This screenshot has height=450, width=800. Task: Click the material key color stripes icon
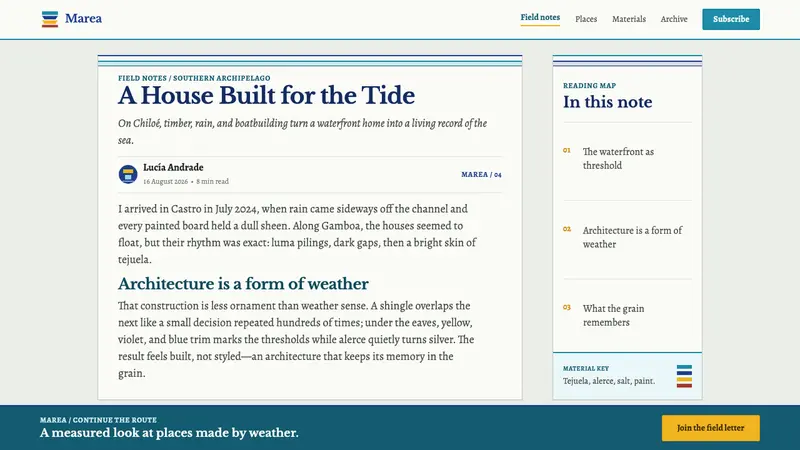click(684, 376)
